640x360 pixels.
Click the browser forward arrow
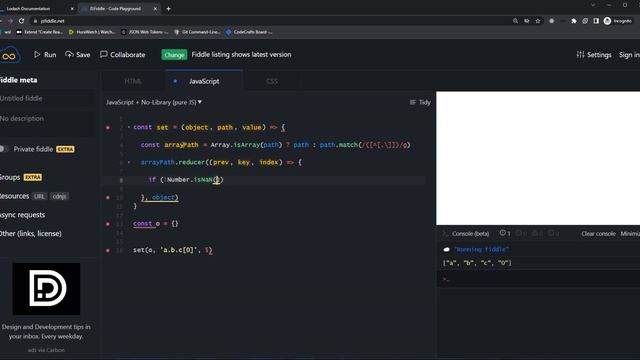(x=11, y=21)
